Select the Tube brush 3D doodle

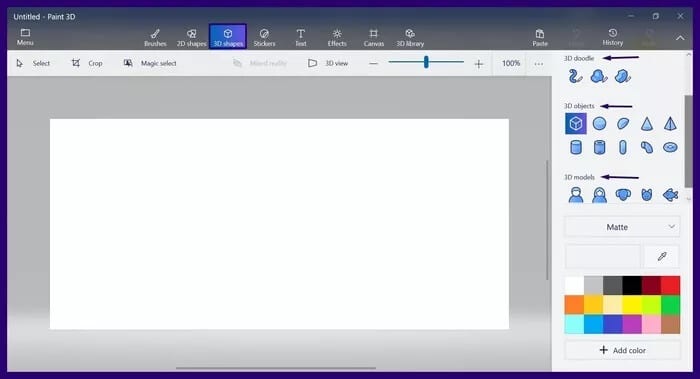point(575,76)
